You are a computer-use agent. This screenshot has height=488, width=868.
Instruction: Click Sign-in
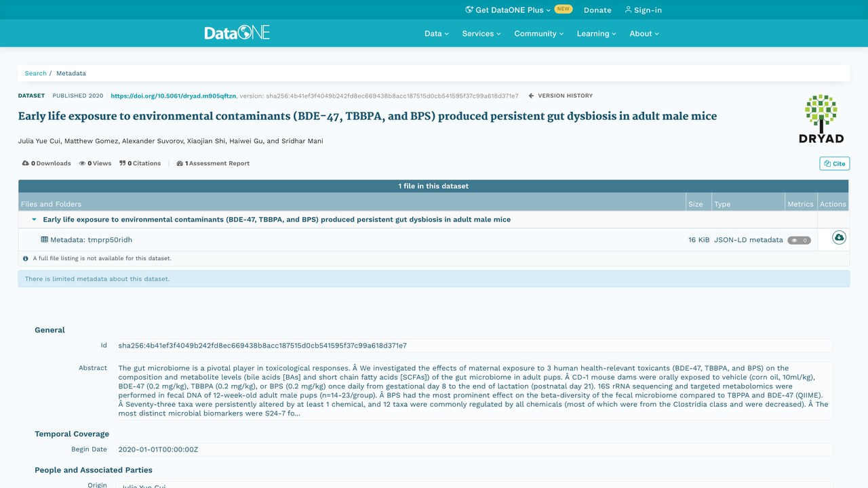(x=643, y=10)
